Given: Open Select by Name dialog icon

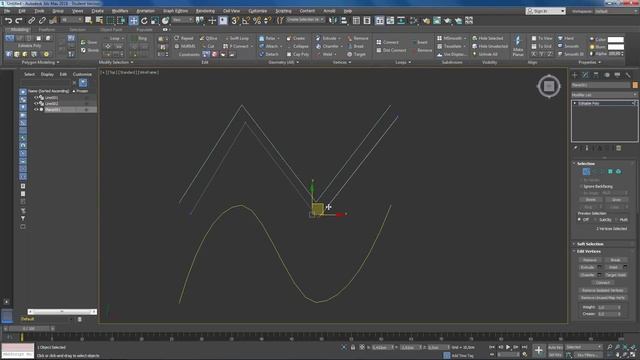Looking at the screenshot, I should [x=99, y=20].
